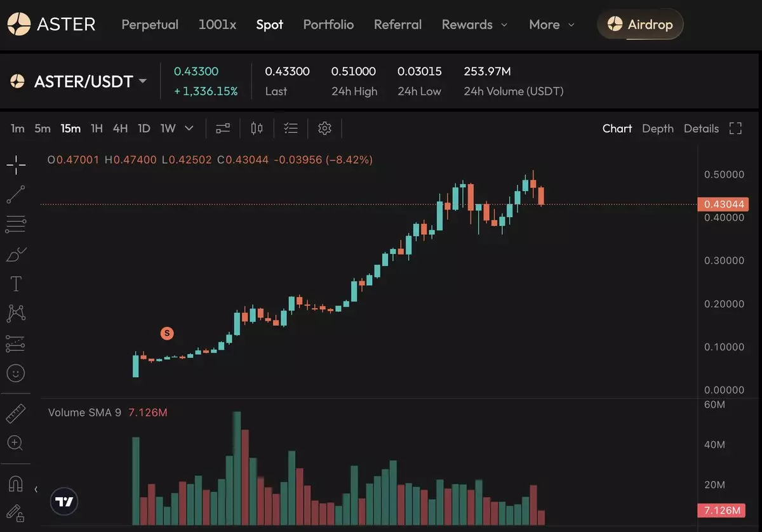The height and width of the screenshot is (532, 762).
Task: Toggle the magnet snap mode
Action: point(17,484)
